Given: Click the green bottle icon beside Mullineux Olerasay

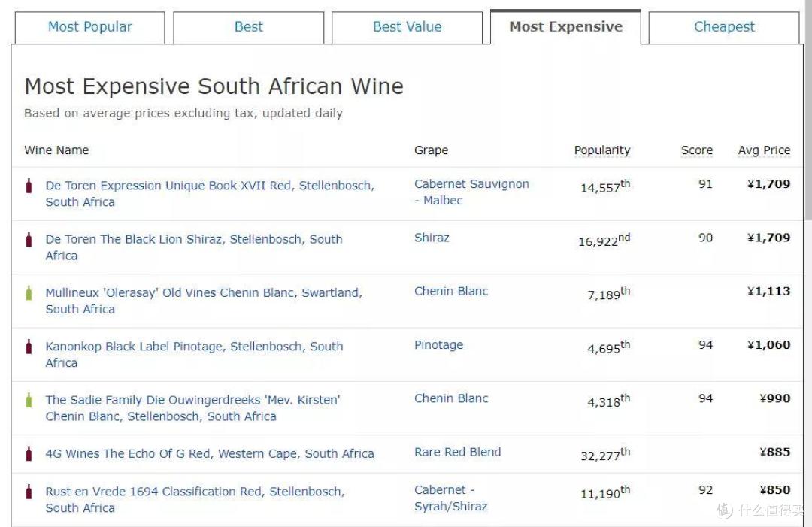Looking at the screenshot, I should (x=29, y=293).
